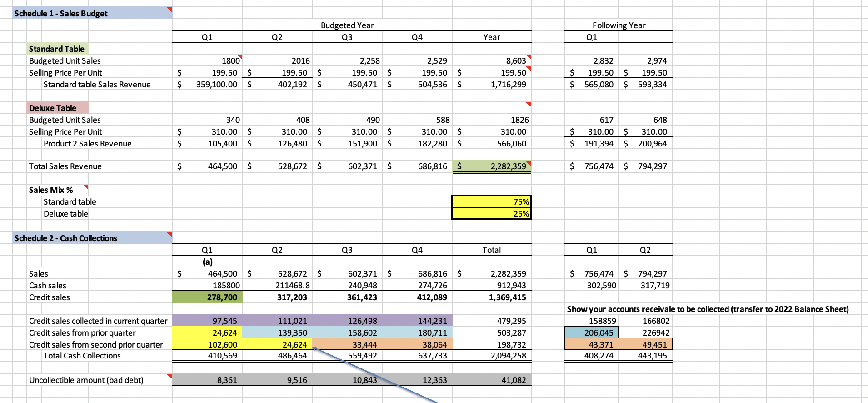Click the yellow 75% sales mix cell
Screen dimensions: 868x403
click(491, 201)
